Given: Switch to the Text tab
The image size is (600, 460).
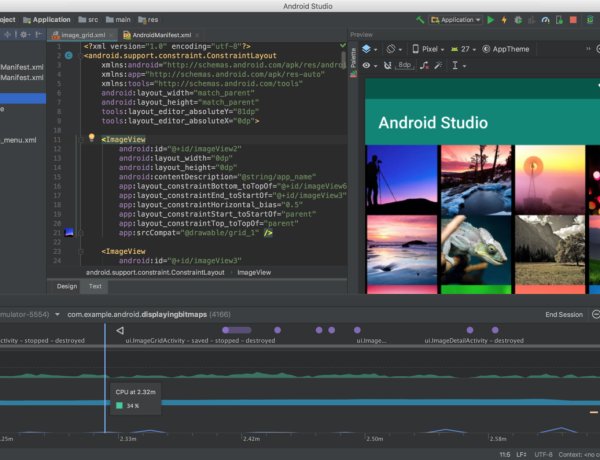Looking at the screenshot, I should pos(95,286).
